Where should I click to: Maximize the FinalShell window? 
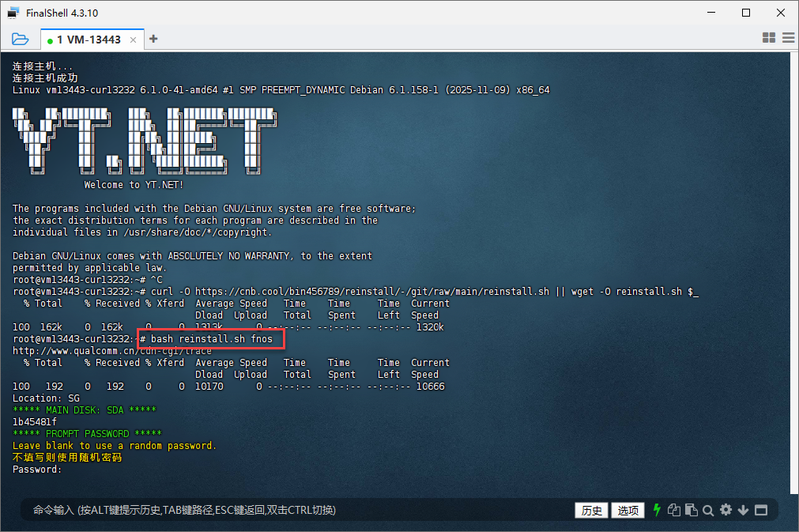coord(746,13)
